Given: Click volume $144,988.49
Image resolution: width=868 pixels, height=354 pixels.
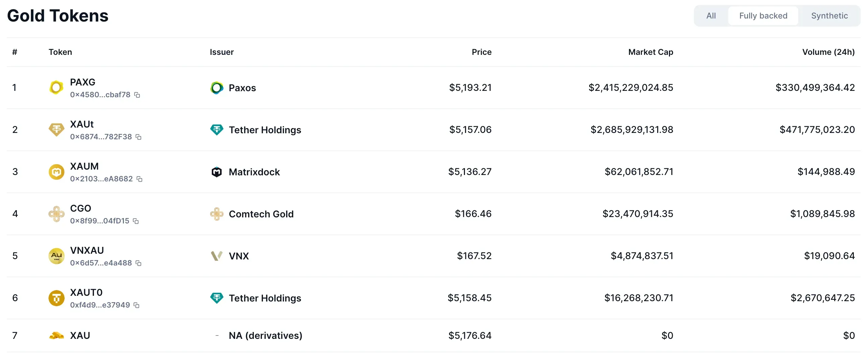Looking at the screenshot, I should [826, 172].
